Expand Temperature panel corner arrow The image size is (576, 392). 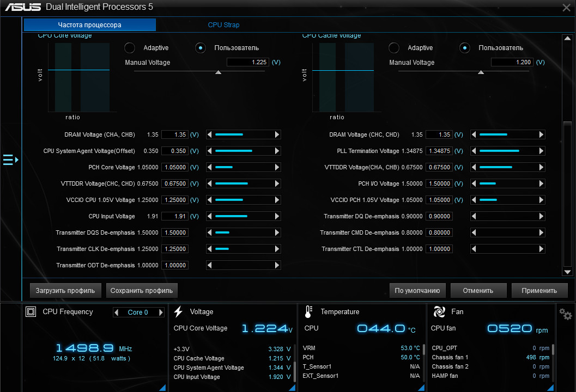coord(421,388)
